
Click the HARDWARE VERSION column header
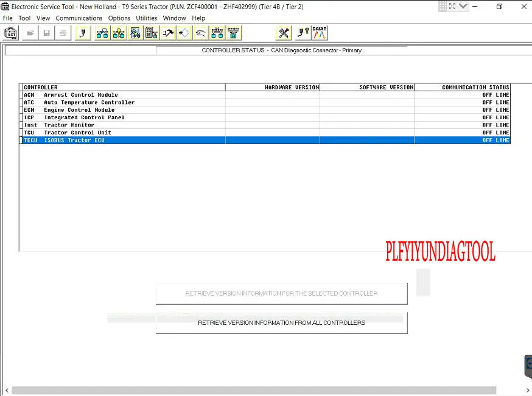(x=273, y=88)
